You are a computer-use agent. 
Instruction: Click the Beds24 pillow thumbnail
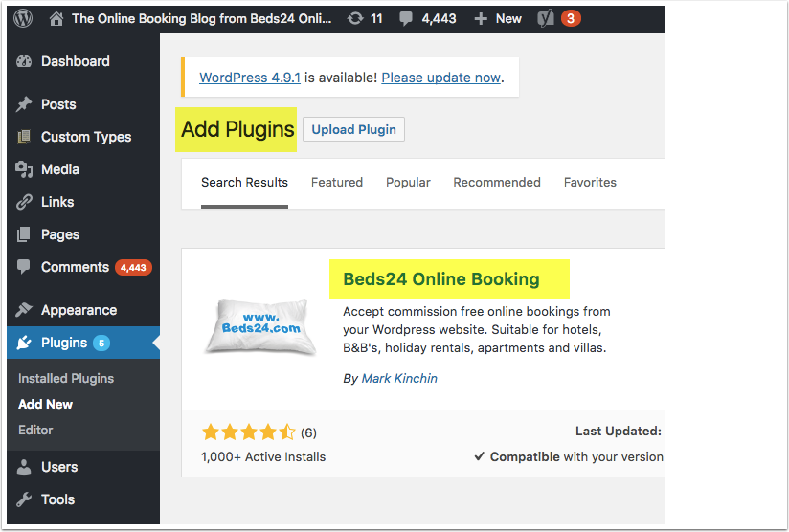[260, 327]
